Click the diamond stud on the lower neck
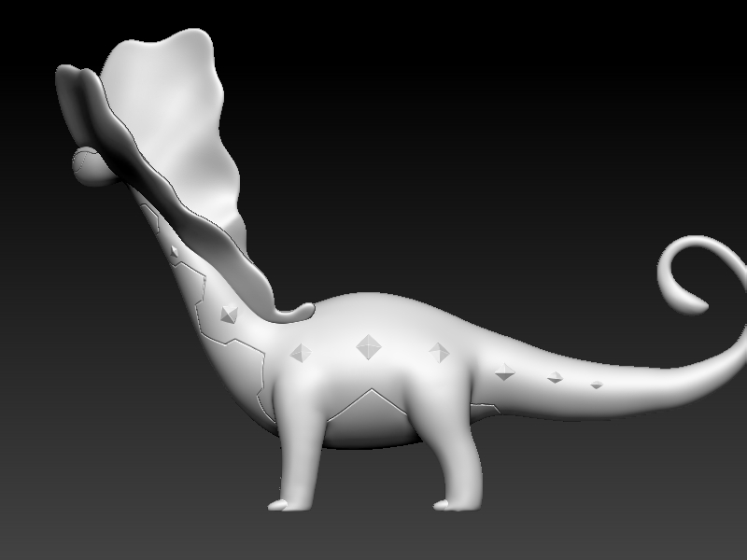Screen dimensions: 747x560 [229, 314]
